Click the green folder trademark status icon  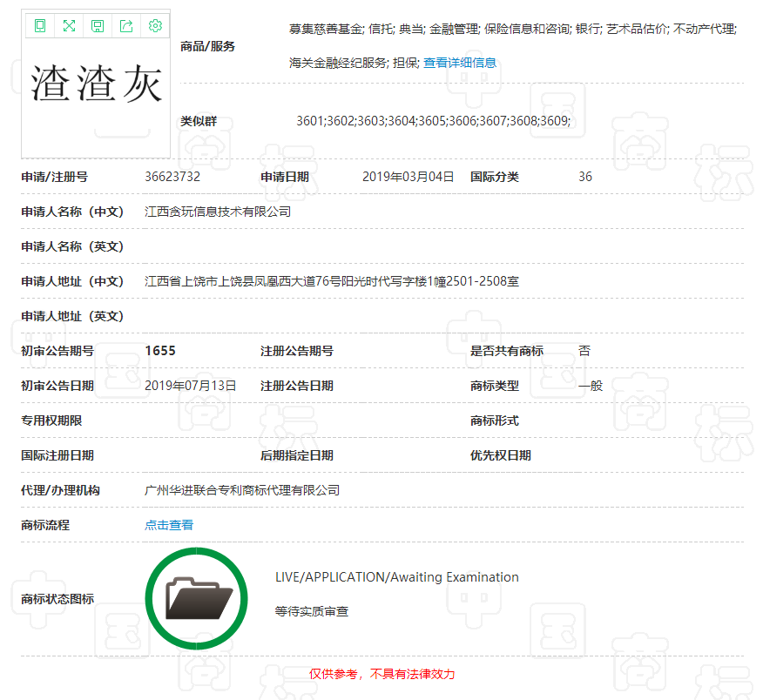pos(196,597)
